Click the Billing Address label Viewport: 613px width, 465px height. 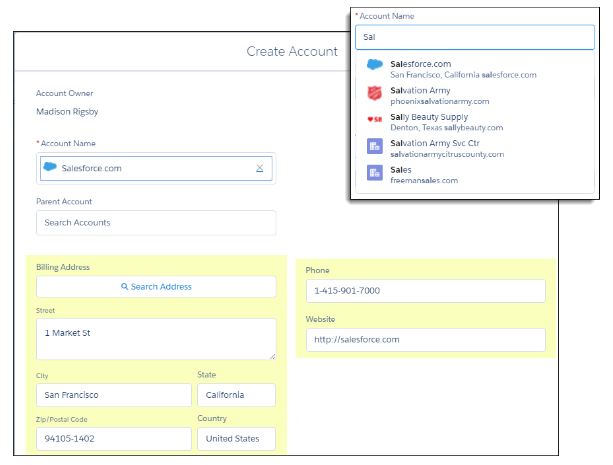(x=63, y=267)
